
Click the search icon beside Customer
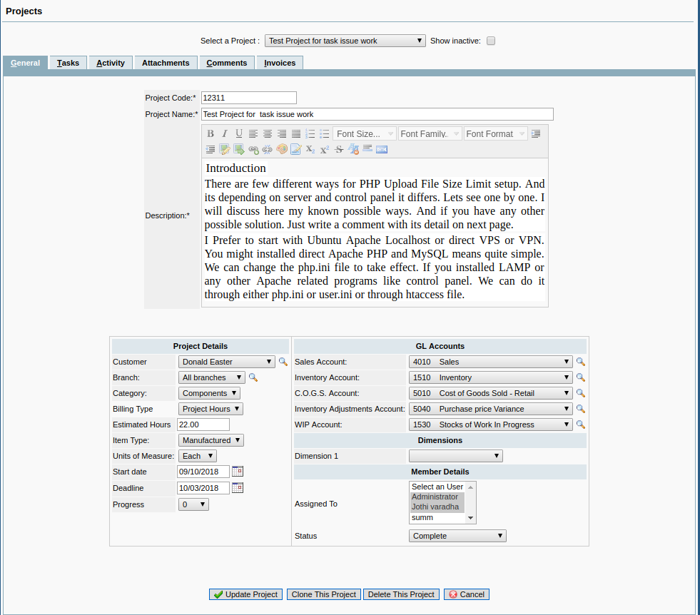(283, 362)
